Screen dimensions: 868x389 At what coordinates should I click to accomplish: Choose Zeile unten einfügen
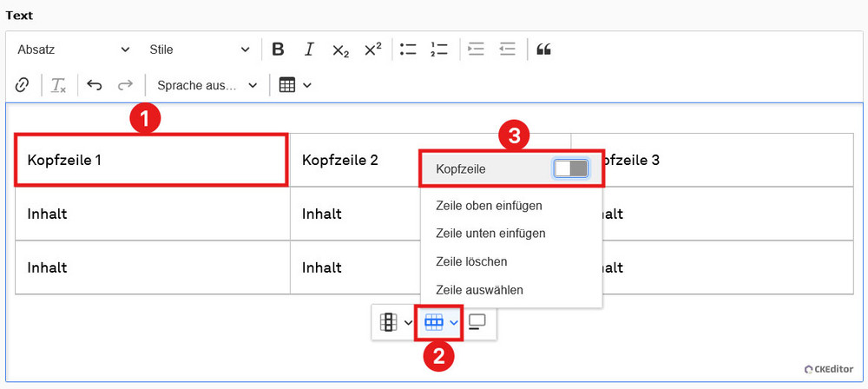(x=490, y=234)
